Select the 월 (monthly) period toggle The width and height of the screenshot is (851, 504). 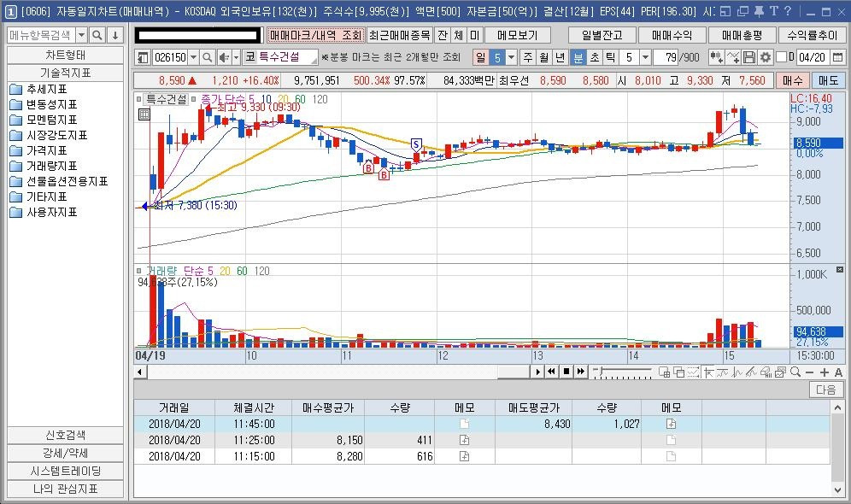(544, 57)
